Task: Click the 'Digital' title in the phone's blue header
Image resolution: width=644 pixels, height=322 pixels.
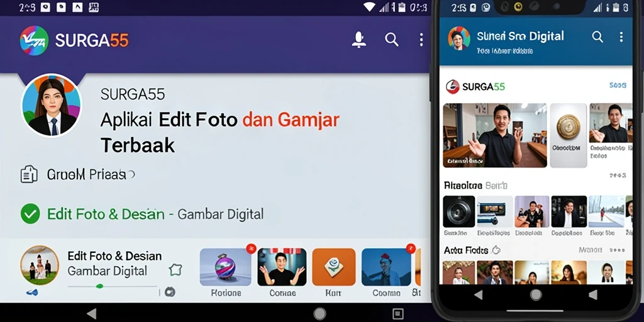Action: click(547, 36)
